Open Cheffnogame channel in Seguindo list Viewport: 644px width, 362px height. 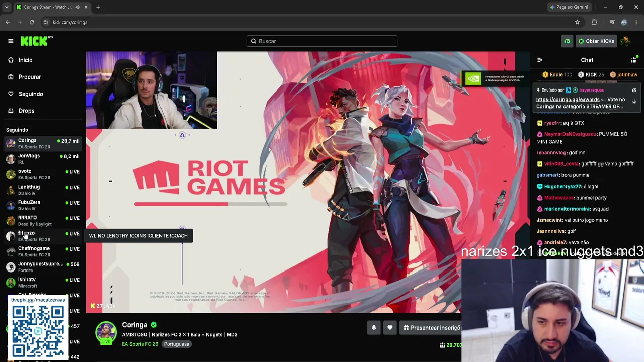pos(43,251)
